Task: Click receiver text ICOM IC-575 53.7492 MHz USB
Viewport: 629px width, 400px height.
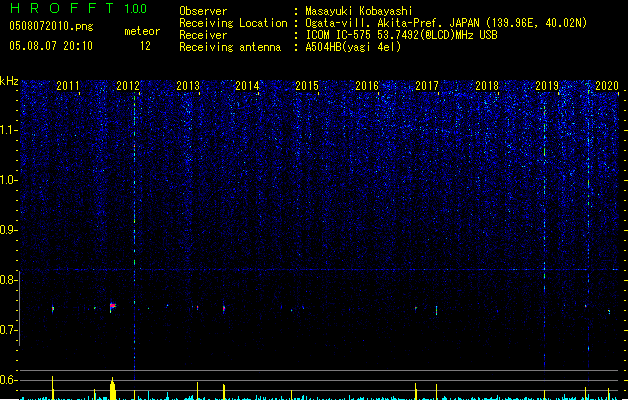Action: (402, 35)
